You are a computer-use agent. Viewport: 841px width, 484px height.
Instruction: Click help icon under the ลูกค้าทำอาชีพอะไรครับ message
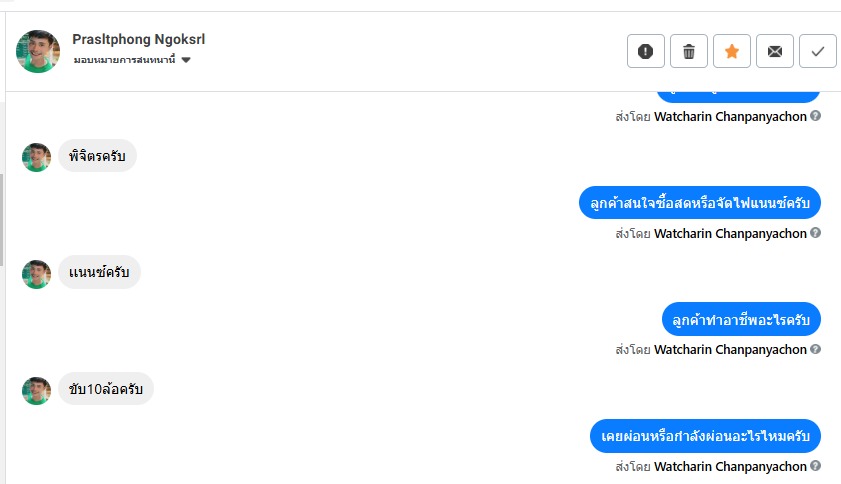[816, 349]
